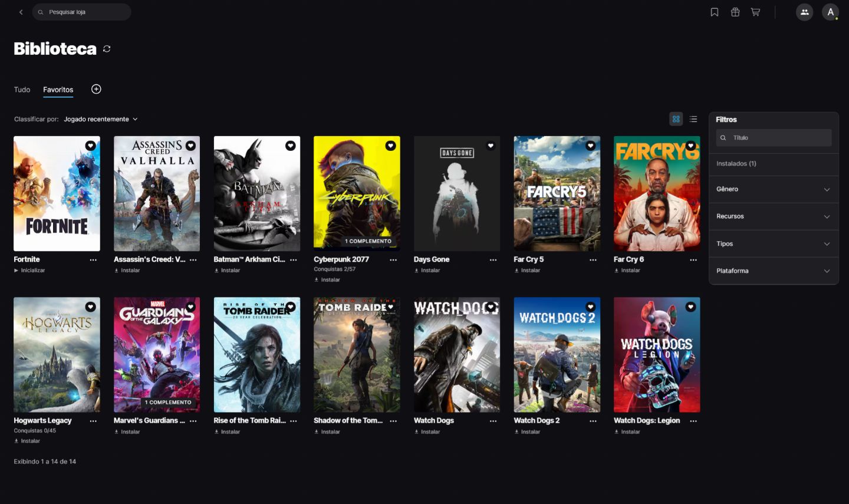849x504 pixels.
Task: Open the Far Cry 6 cover art
Action: 657,194
